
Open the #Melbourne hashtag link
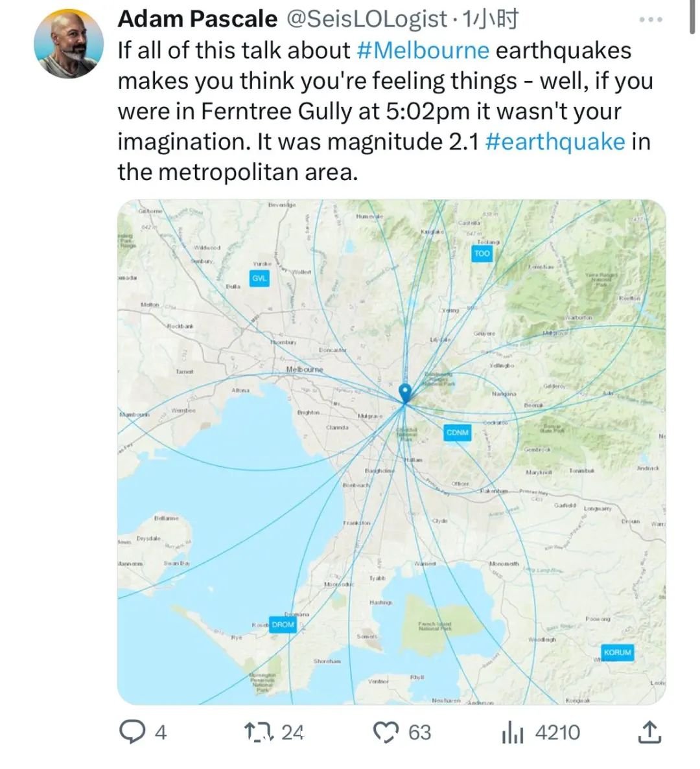[423, 50]
